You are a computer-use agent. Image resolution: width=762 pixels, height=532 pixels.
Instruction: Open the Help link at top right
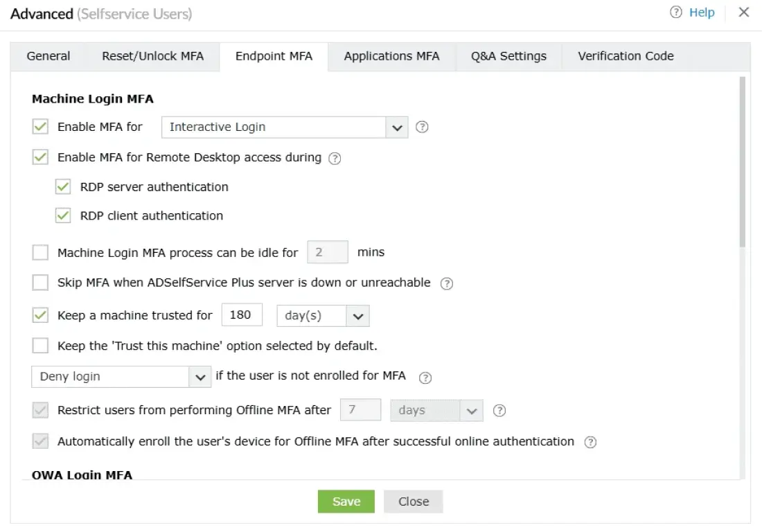(x=693, y=12)
